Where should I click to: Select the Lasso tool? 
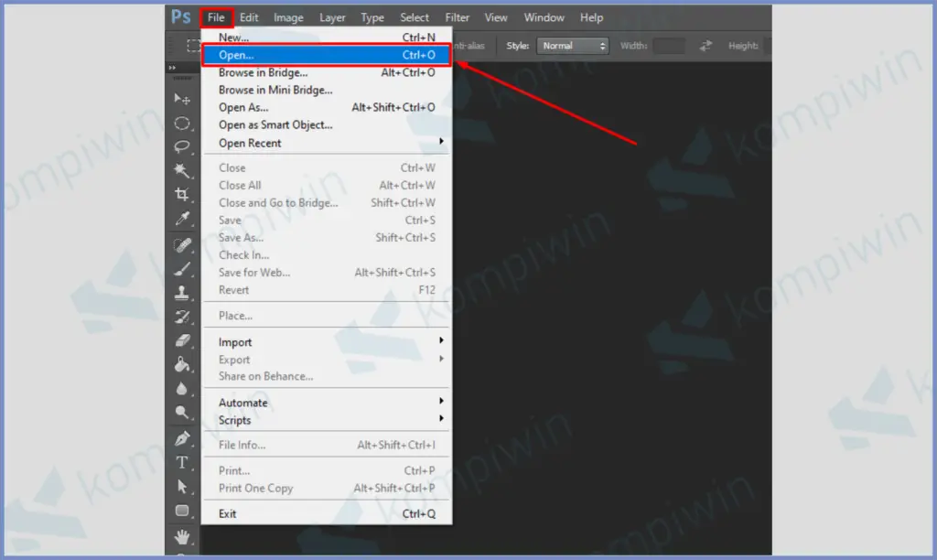pyautogui.click(x=182, y=147)
